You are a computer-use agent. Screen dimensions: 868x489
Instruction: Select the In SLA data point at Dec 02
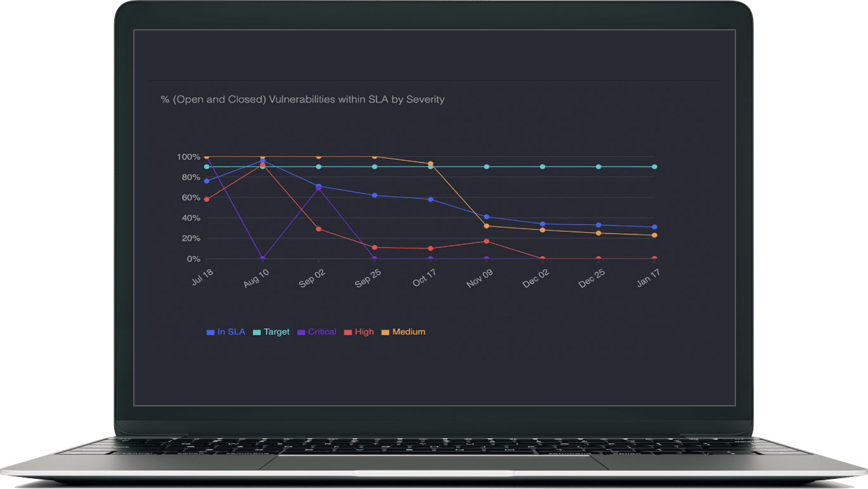(x=542, y=224)
